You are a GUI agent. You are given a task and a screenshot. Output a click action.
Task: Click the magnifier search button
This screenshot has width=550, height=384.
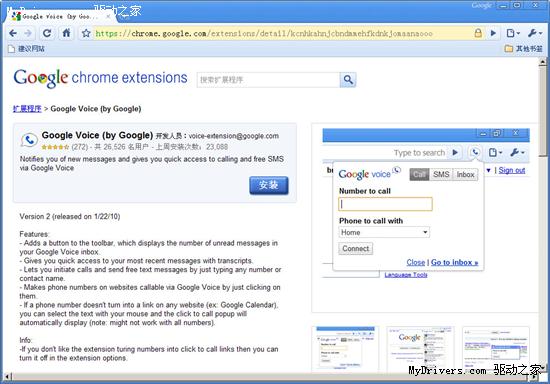click(x=348, y=80)
